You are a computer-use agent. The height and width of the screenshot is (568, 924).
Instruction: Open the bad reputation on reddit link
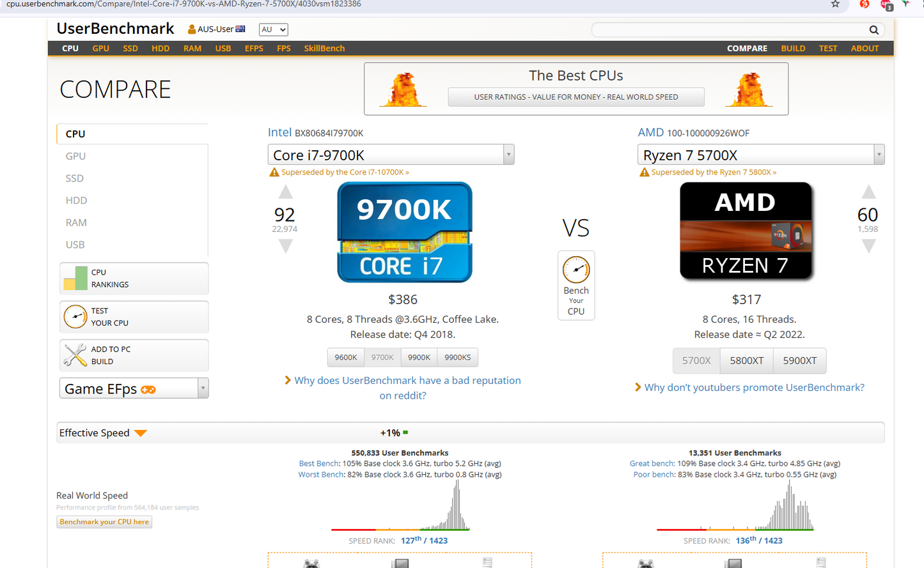pyautogui.click(x=407, y=381)
